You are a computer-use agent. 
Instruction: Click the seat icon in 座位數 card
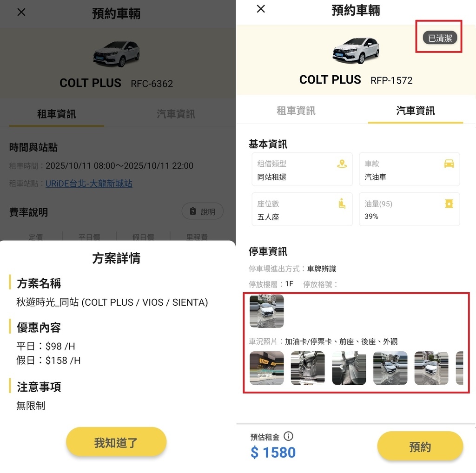tap(342, 204)
